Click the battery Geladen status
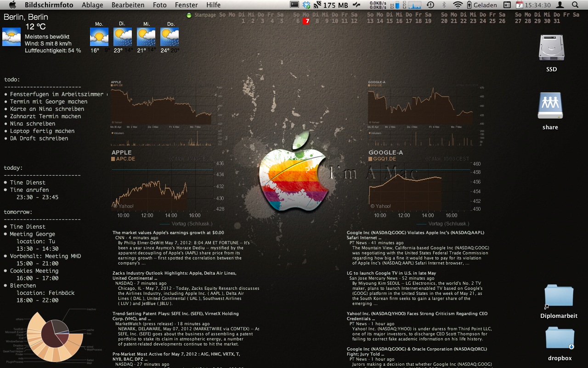The width and height of the screenshot is (588, 368). coord(482,5)
